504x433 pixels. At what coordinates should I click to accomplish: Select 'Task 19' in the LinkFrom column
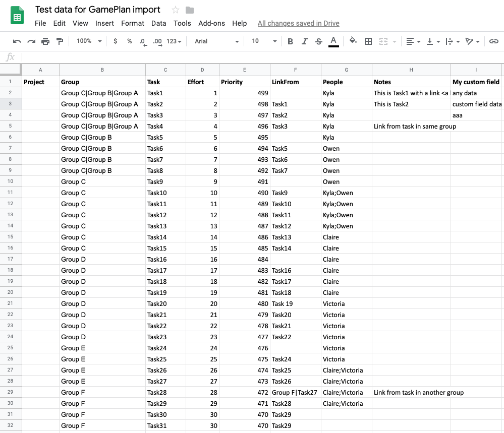tap(296, 303)
